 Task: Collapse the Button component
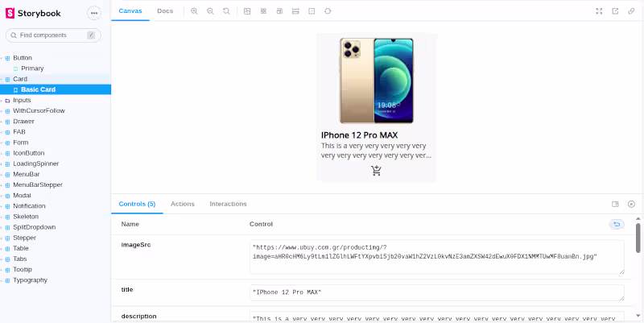(x=23, y=58)
